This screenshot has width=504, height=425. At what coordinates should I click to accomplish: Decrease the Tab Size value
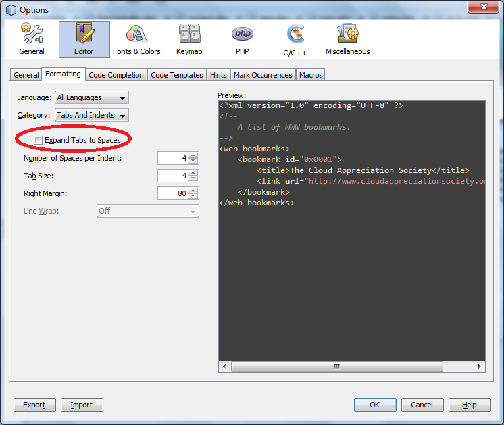click(193, 178)
